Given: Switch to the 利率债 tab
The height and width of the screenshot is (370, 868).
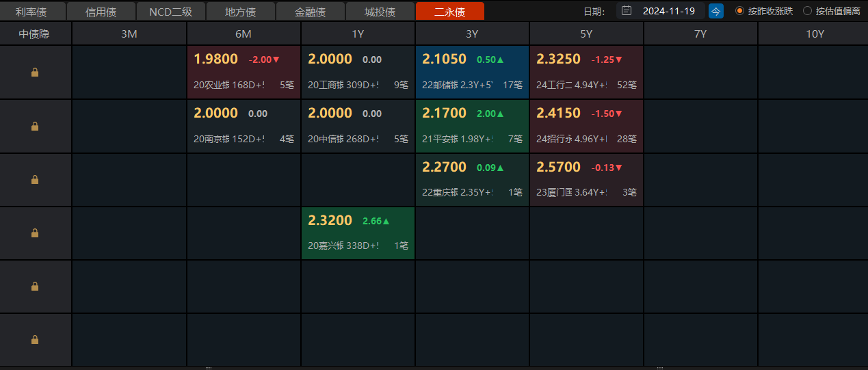Looking at the screenshot, I should (32, 12).
